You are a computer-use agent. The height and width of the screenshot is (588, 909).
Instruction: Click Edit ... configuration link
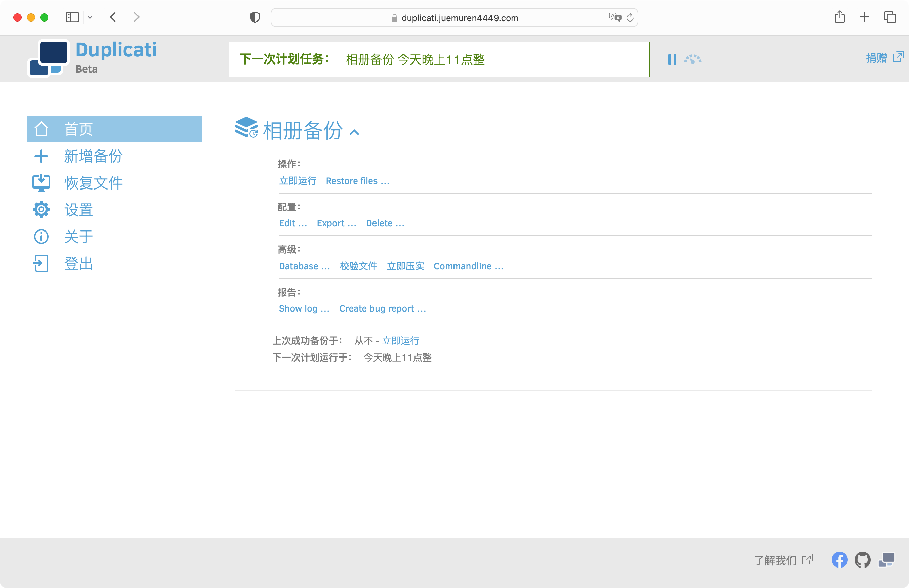292,223
